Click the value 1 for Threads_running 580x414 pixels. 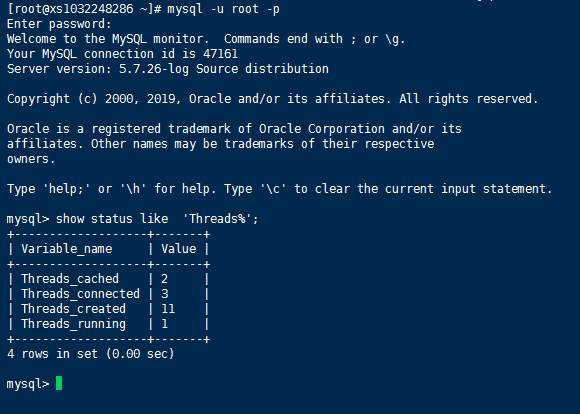(165, 324)
